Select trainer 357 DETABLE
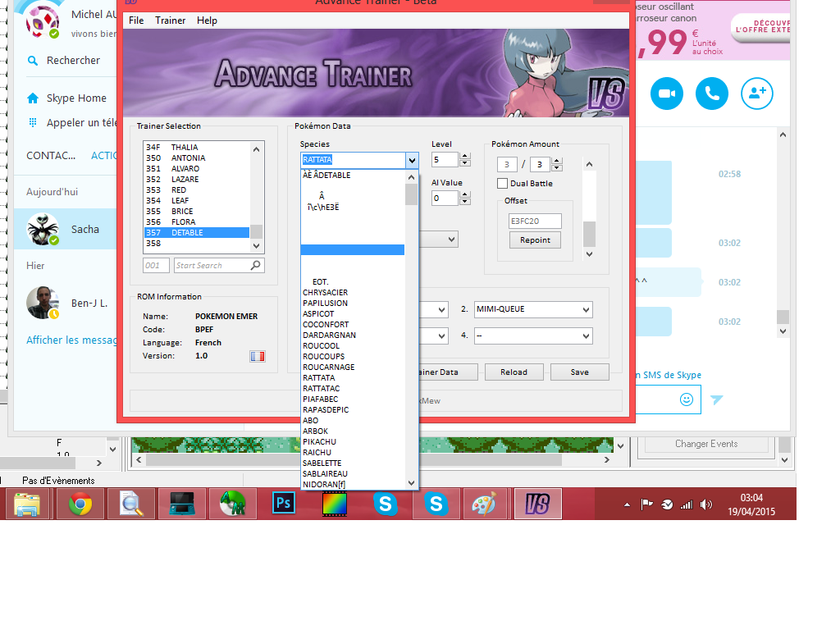The width and height of the screenshot is (840, 630). (197, 232)
